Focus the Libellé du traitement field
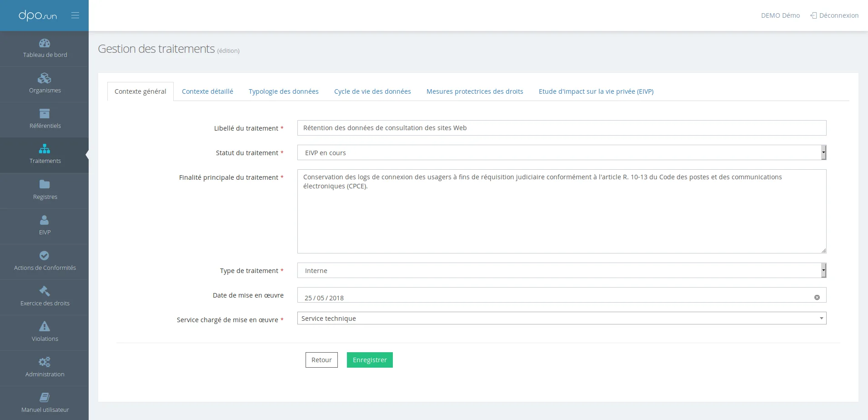Image resolution: width=868 pixels, height=420 pixels. point(562,128)
